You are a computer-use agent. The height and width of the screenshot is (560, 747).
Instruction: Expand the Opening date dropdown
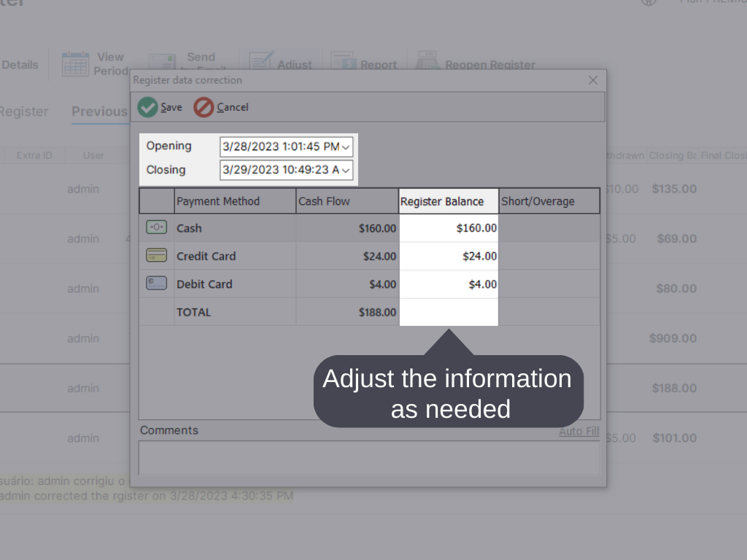[x=346, y=147]
